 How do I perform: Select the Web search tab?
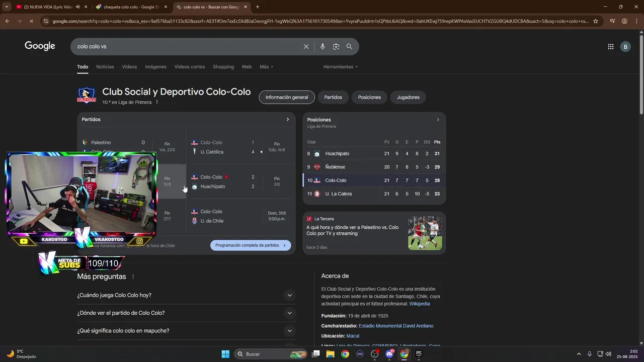(247, 67)
